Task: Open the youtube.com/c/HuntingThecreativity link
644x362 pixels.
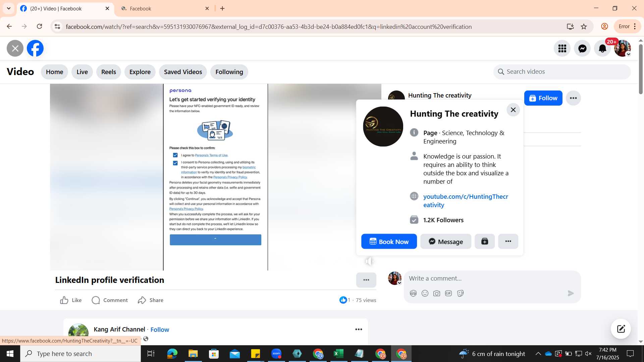Action: pyautogui.click(x=466, y=200)
